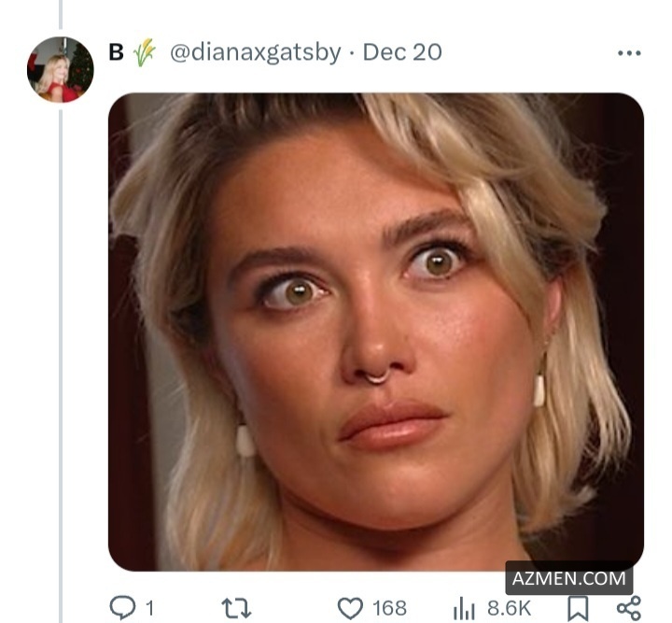Like the tweet with the heart icon

coord(350,608)
